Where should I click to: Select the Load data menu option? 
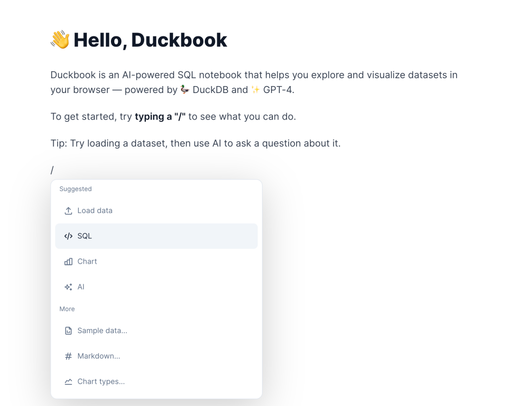(95, 211)
